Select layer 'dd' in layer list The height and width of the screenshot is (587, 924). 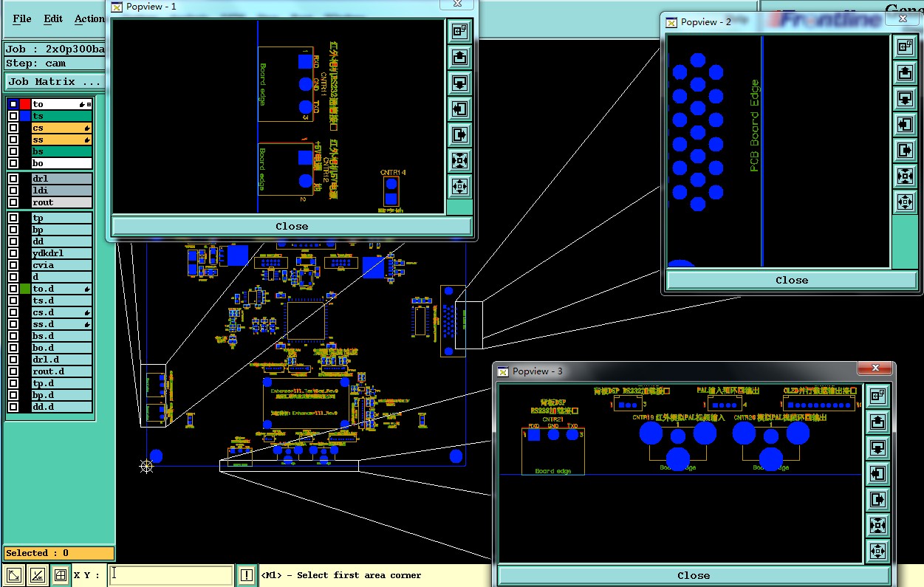point(61,241)
